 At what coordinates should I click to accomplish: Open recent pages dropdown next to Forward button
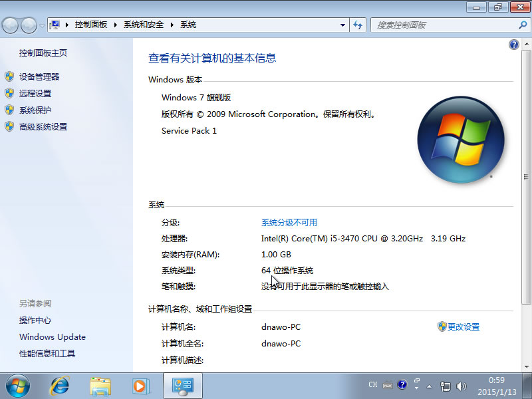(42, 25)
